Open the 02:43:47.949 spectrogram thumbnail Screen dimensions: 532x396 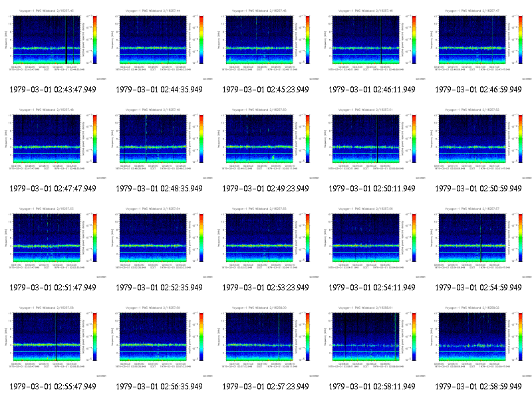tap(53, 43)
